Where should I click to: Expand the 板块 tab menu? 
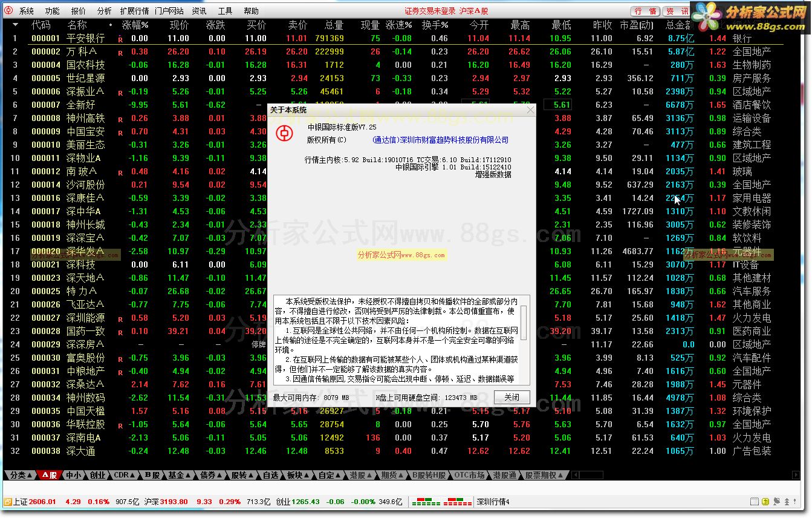point(298,475)
